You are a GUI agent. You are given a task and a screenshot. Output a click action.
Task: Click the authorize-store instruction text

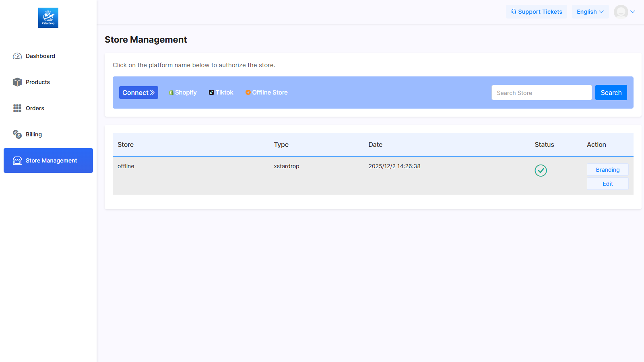(194, 65)
